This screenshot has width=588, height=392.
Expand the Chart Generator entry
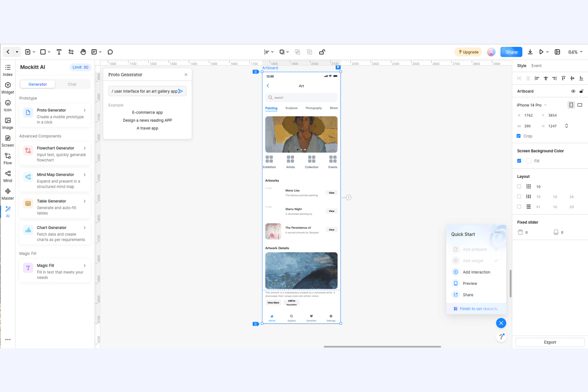85,228
